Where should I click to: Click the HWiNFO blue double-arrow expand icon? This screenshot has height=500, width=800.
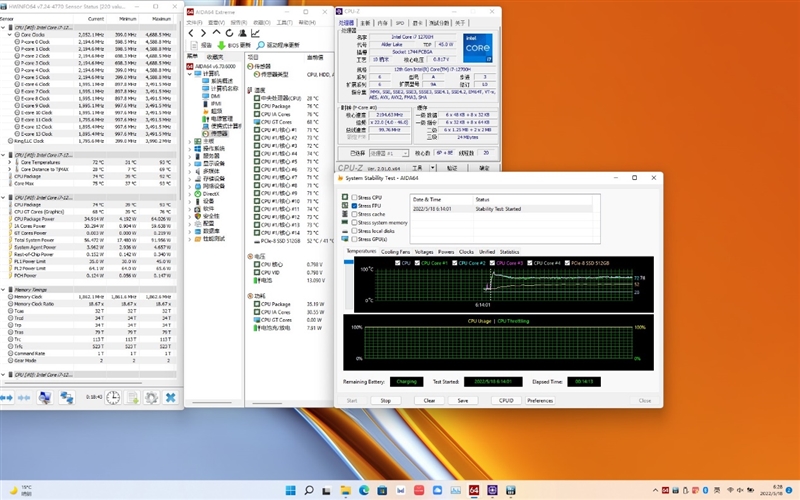pos(7,397)
